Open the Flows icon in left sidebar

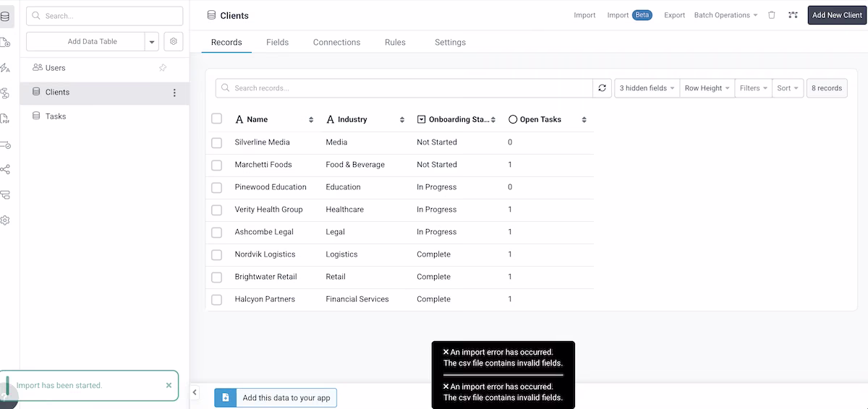click(5, 93)
